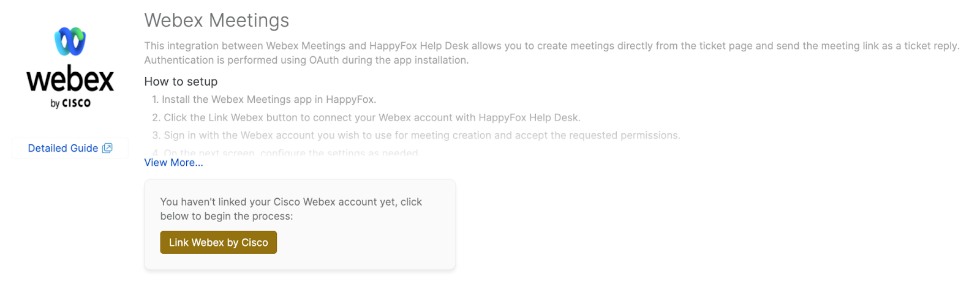This screenshot has height=293, width=980.
Task: Click the Webex by Cisco logo
Action: pos(70,67)
